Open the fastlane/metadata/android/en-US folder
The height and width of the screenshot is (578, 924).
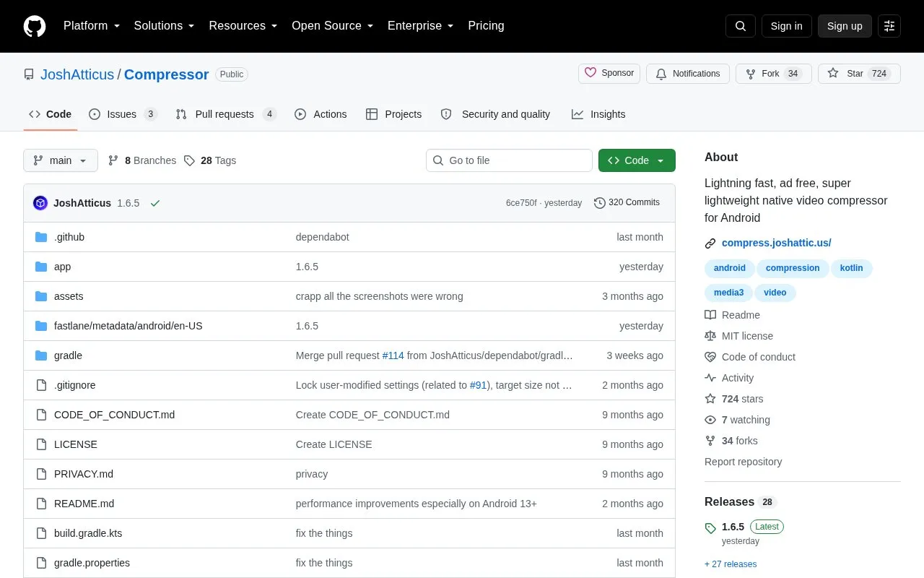coord(128,326)
